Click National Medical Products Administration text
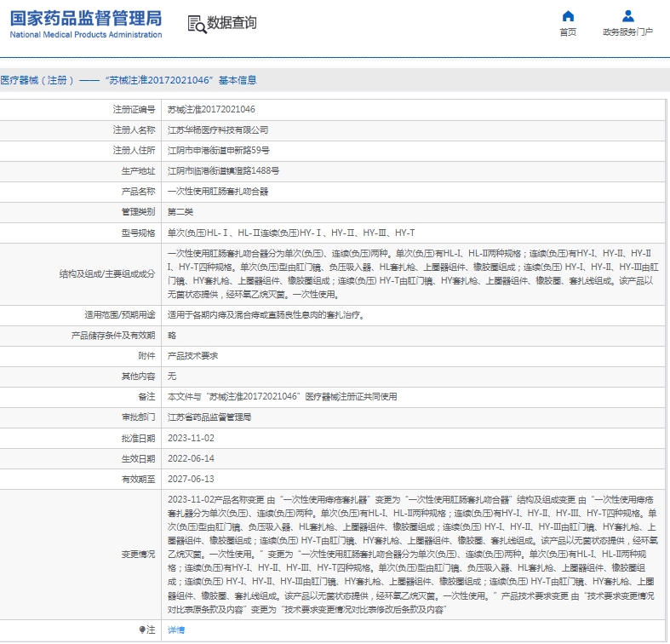 pyautogui.click(x=86, y=35)
